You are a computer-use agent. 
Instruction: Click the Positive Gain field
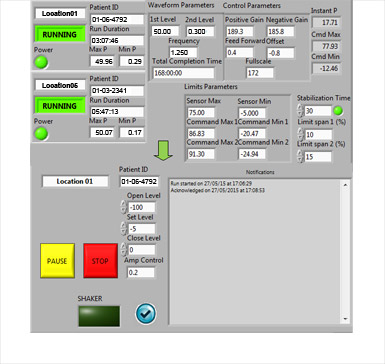click(239, 32)
